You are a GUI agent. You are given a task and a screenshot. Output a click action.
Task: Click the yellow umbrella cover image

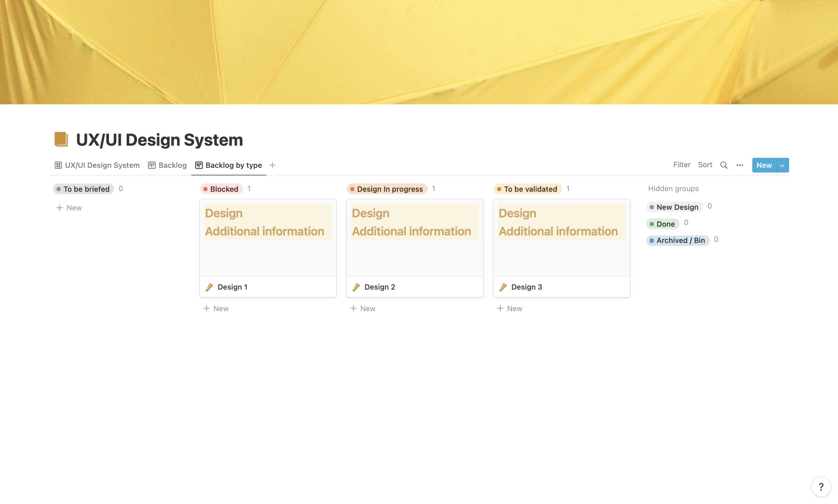[419, 52]
